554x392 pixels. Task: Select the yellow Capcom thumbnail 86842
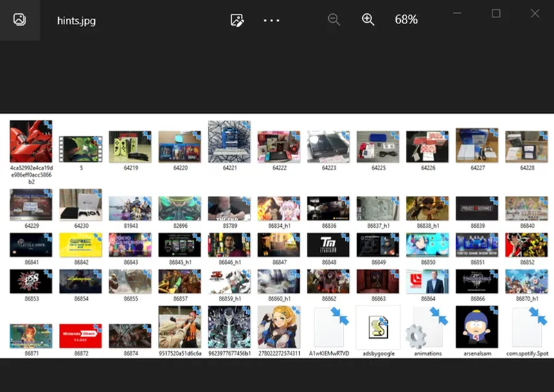point(80,245)
